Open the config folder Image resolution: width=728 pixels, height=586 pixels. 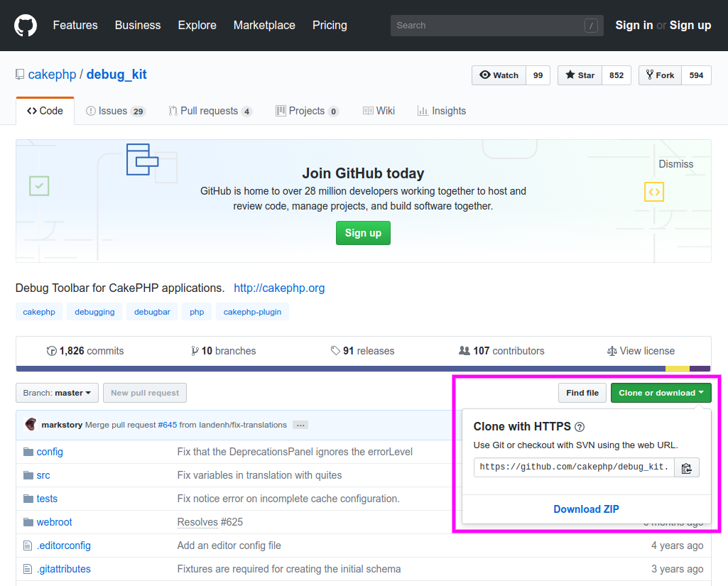point(50,452)
